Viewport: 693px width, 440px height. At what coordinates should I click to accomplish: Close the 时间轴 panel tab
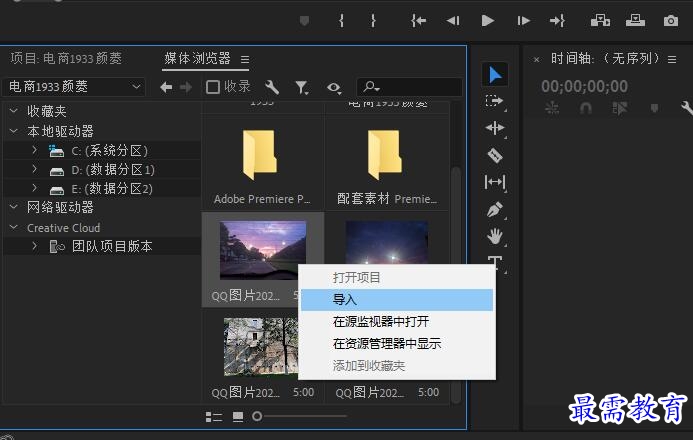tap(536, 59)
